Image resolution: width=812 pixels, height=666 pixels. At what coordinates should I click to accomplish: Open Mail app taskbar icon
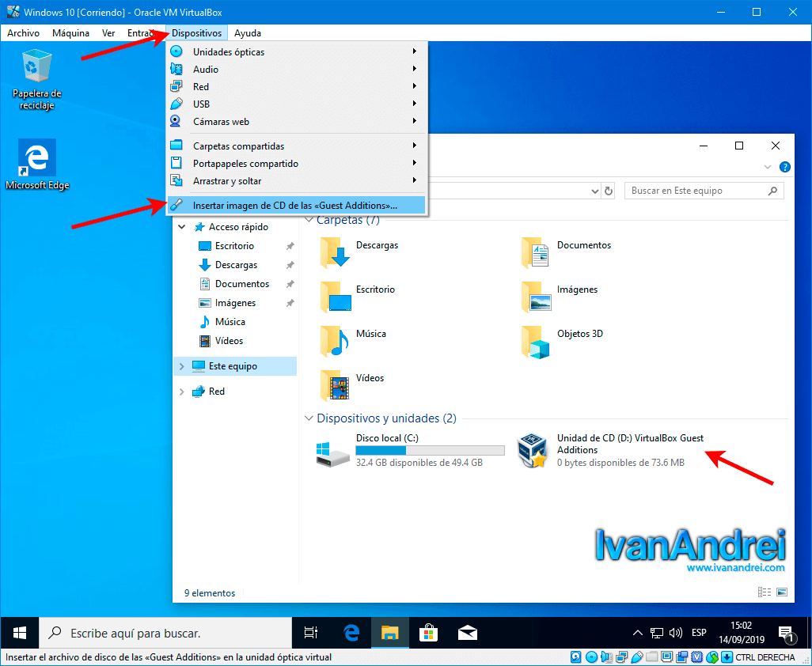[x=467, y=632]
